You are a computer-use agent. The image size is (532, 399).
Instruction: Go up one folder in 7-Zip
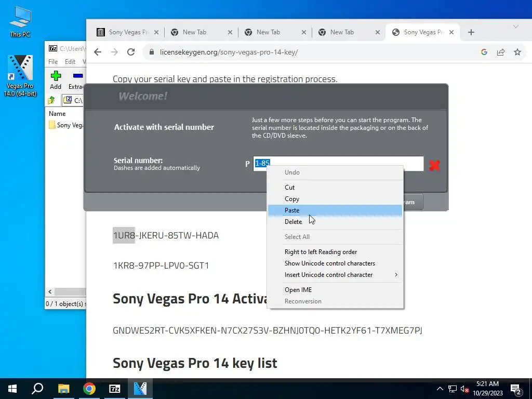(x=51, y=100)
